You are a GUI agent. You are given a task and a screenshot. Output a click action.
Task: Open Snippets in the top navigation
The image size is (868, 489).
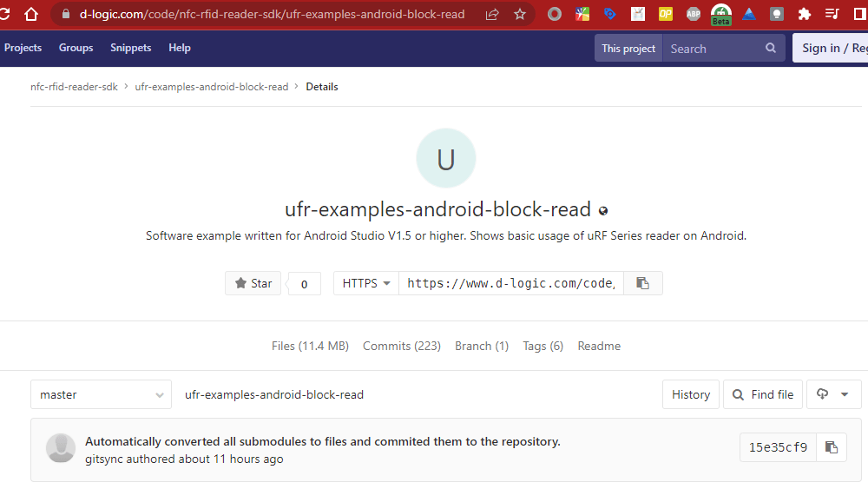coord(131,48)
